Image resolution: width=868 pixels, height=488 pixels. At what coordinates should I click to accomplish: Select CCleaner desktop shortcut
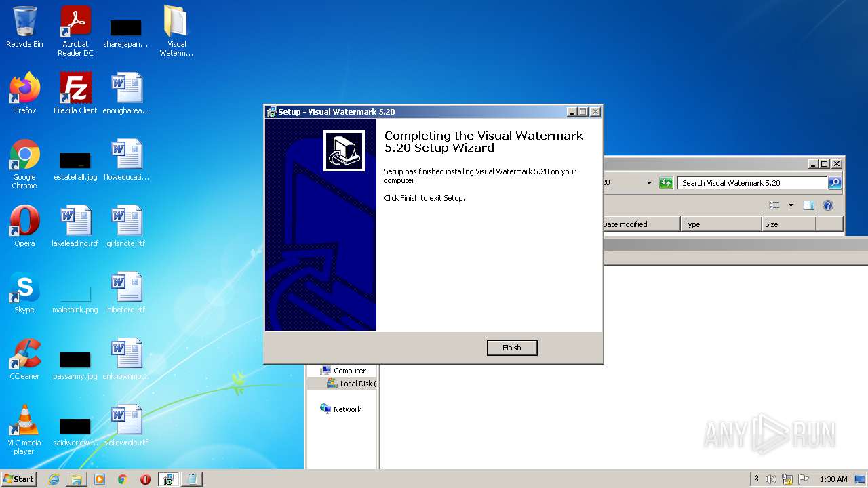[x=24, y=359]
